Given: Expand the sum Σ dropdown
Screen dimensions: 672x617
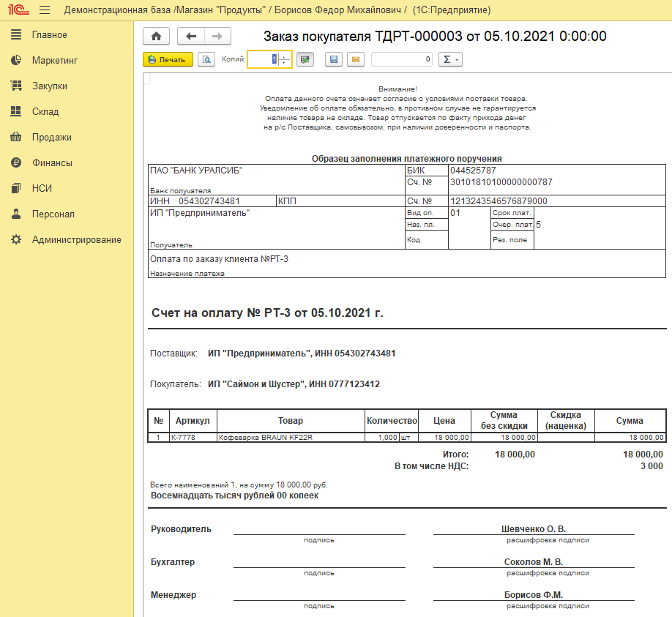Looking at the screenshot, I should 449,59.
